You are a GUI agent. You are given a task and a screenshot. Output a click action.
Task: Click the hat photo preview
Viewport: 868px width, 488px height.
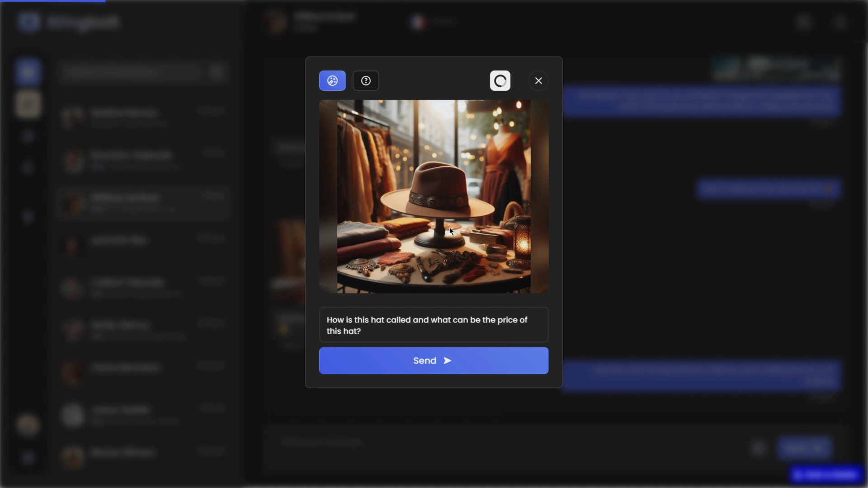433,196
